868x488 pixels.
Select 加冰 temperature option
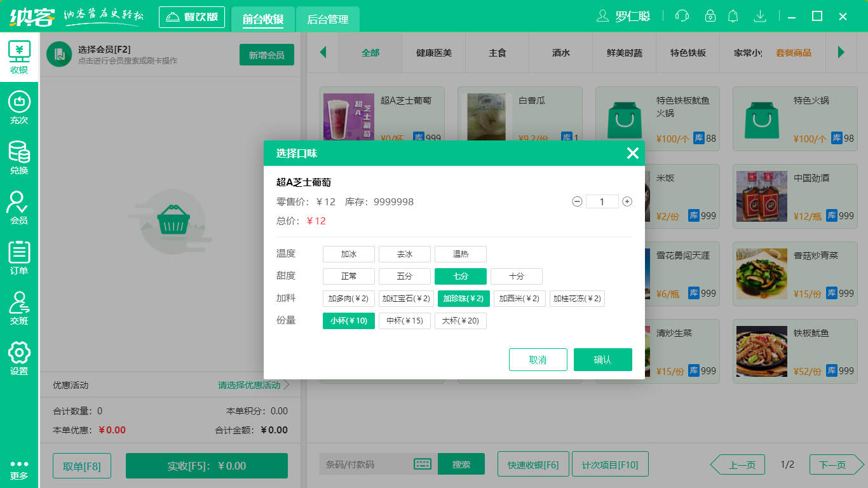click(348, 254)
